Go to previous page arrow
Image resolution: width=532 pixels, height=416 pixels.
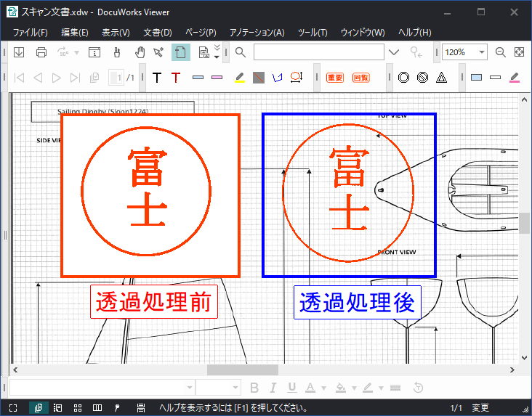pos(38,78)
